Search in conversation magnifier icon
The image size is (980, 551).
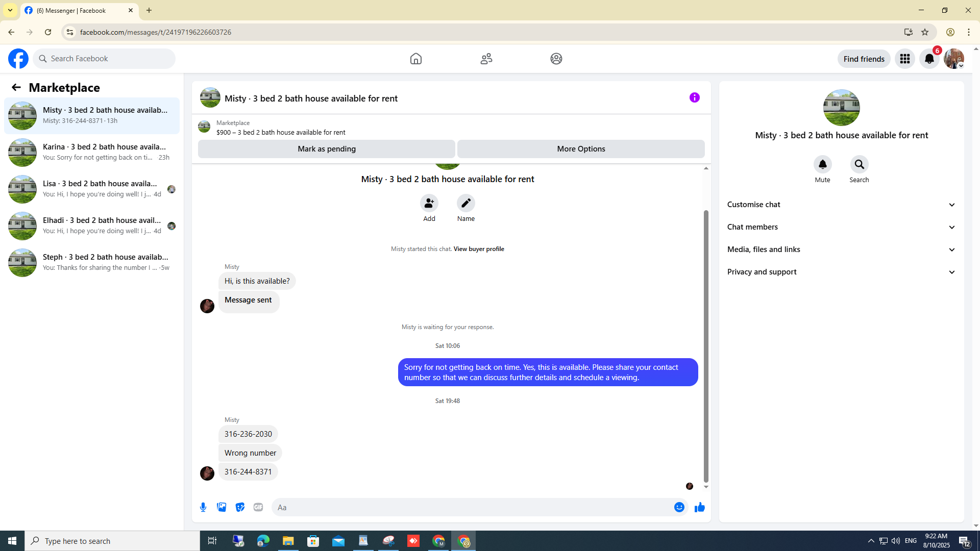click(x=859, y=164)
